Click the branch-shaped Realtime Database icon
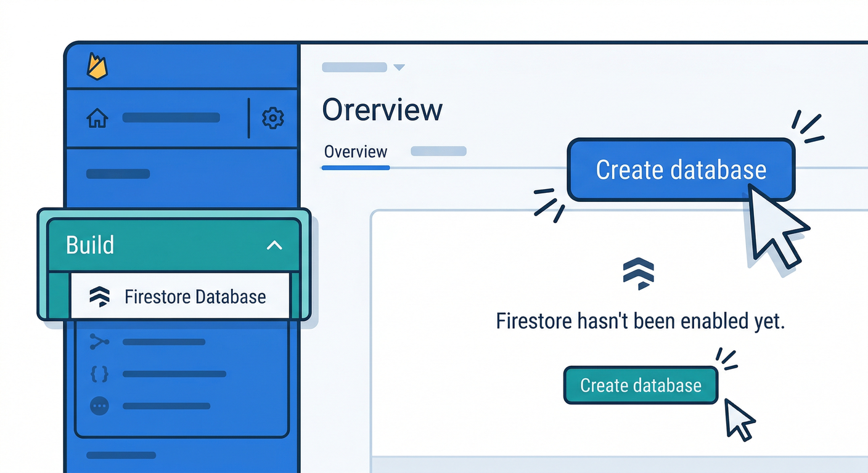This screenshot has height=473, width=868. pos(99,342)
